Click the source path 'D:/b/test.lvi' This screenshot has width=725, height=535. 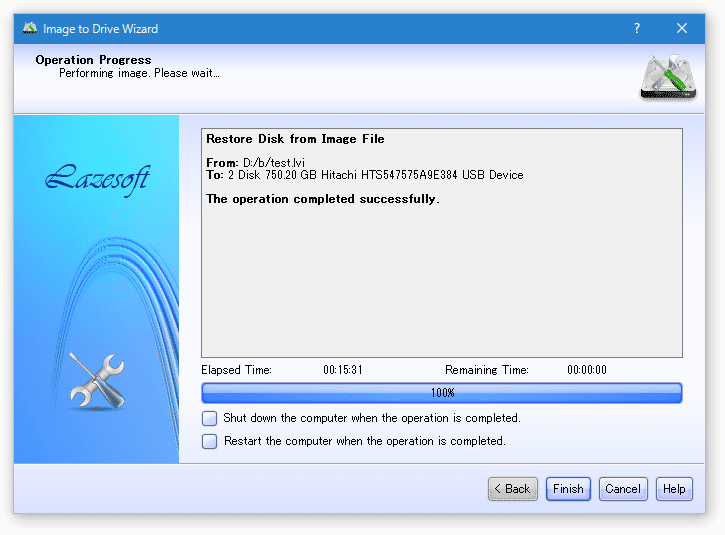tap(274, 163)
